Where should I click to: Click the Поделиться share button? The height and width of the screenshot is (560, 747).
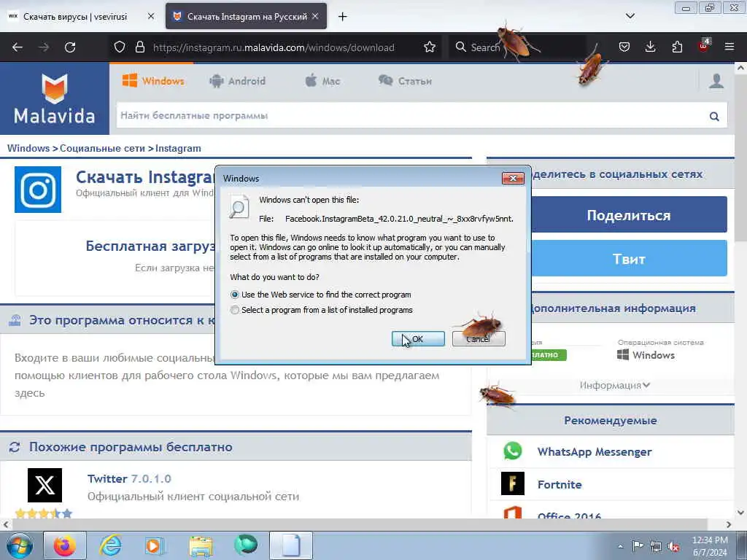629,215
